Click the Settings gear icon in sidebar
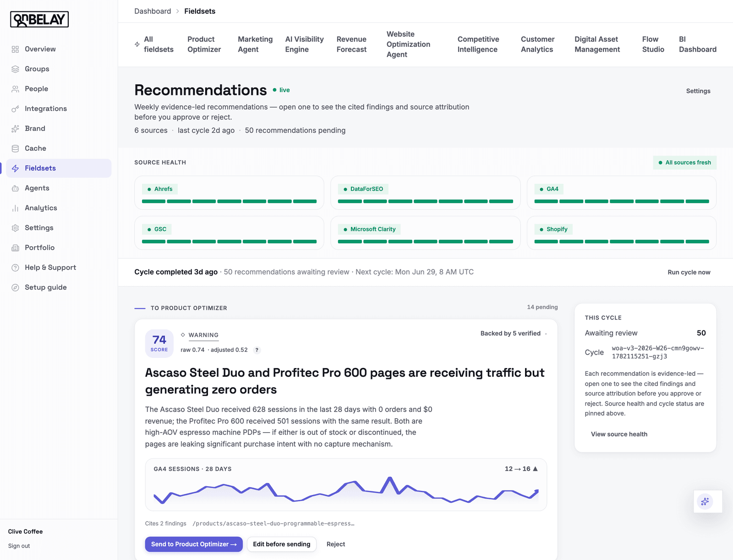 tap(15, 228)
